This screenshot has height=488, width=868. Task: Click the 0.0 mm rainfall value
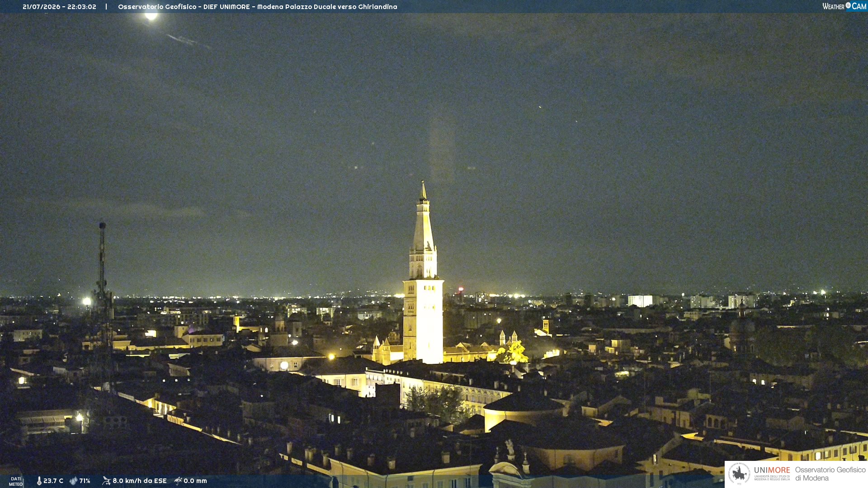(195, 481)
